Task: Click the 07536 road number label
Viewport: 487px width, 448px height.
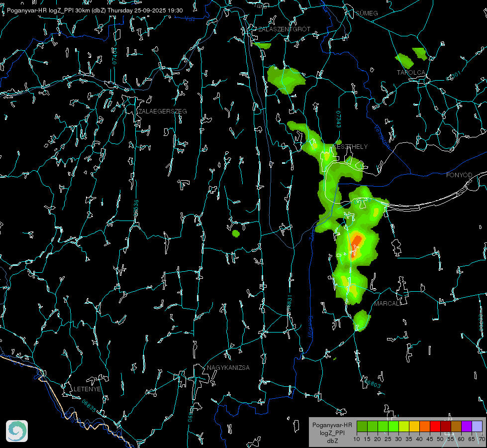Action: [136, 208]
